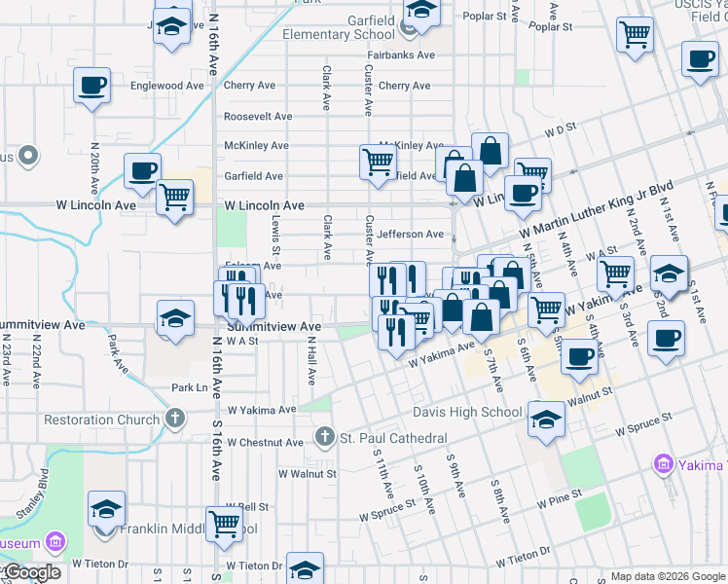728x584 pixels.
Task: Select the school marker on Summitview Ave
Action: [175, 320]
